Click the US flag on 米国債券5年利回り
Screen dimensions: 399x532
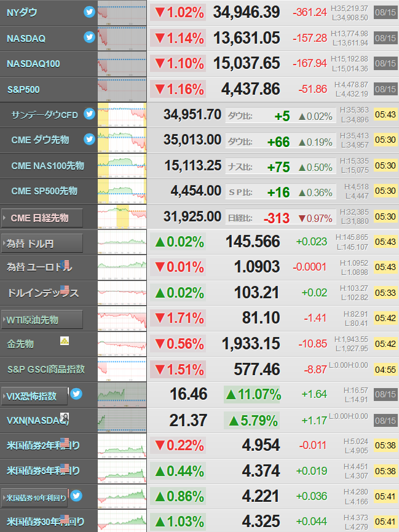click(x=65, y=468)
